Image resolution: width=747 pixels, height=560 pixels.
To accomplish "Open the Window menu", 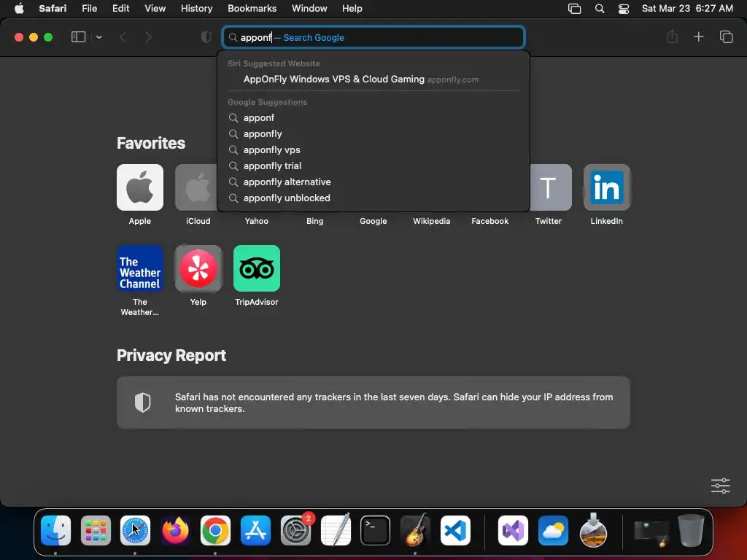I will (x=309, y=9).
